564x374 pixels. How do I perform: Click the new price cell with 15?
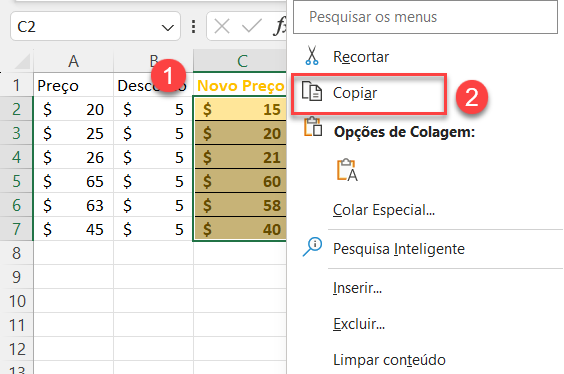click(240, 109)
